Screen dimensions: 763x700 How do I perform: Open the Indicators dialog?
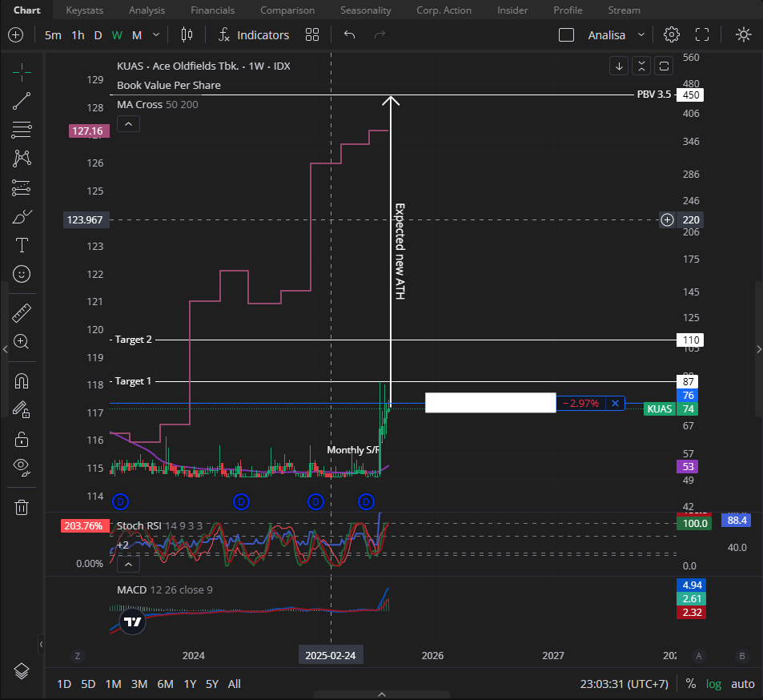pyautogui.click(x=254, y=35)
